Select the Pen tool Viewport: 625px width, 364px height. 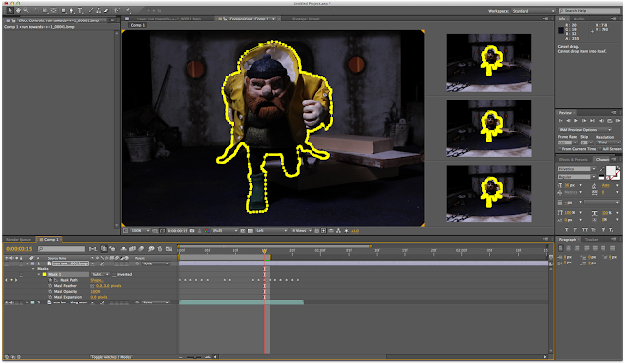click(72, 11)
